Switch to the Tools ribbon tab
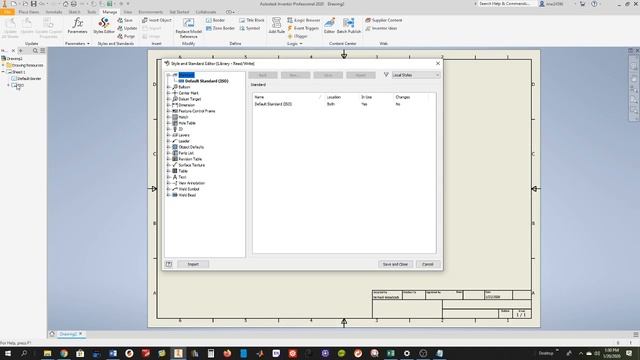The height and width of the screenshot is (360, 640). (92, 12)
